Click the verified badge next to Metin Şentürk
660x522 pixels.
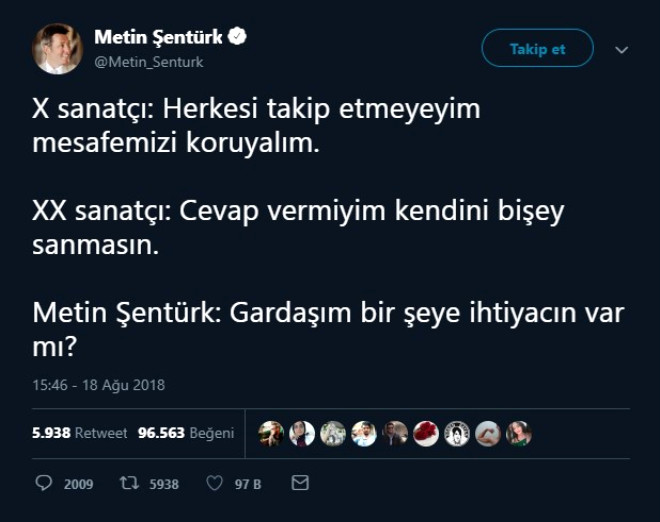click(x=238, y=37)
